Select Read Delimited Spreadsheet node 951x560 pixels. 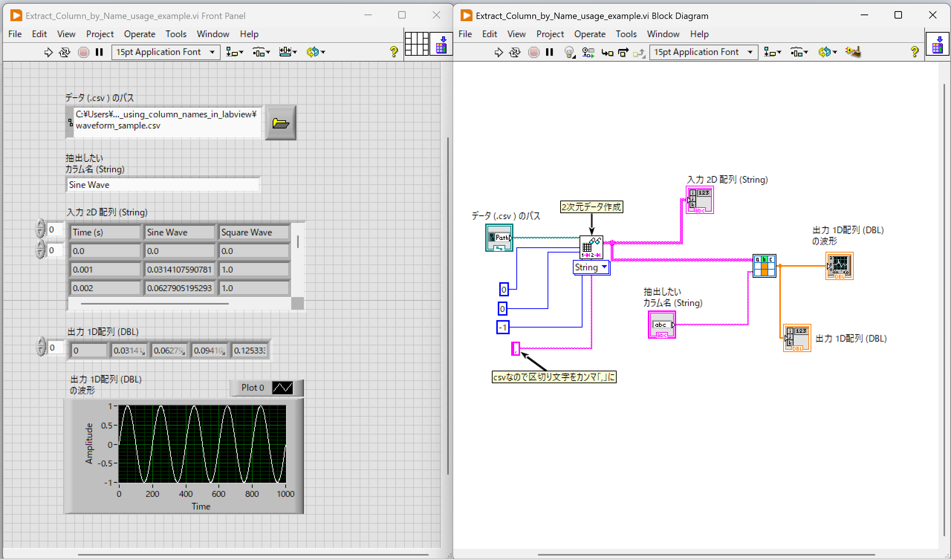[591, 248]
